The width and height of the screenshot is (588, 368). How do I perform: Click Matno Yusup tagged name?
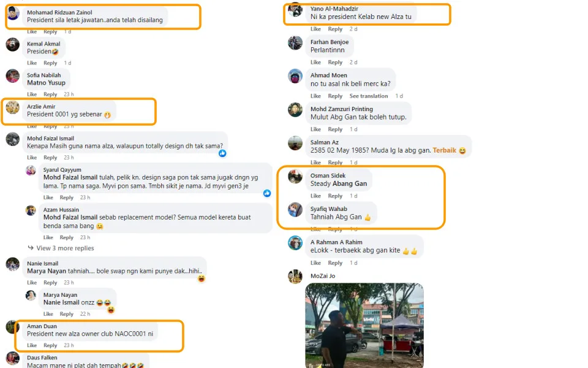(46, 83)
